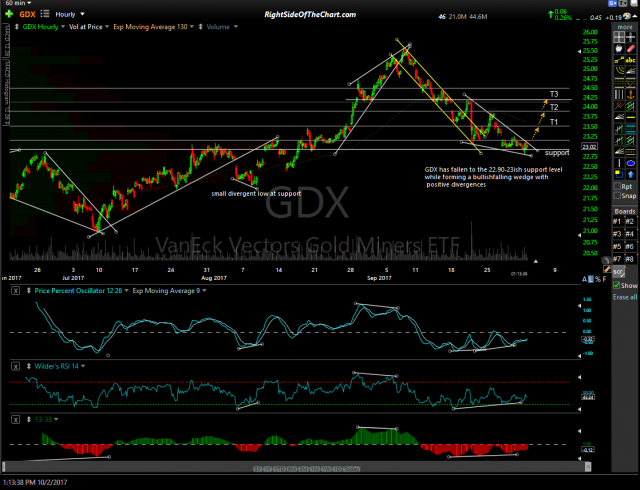Select the hand pan tool
Image resolution: width=640 pixels, height=490 pixels.
[x=619, y=48]
